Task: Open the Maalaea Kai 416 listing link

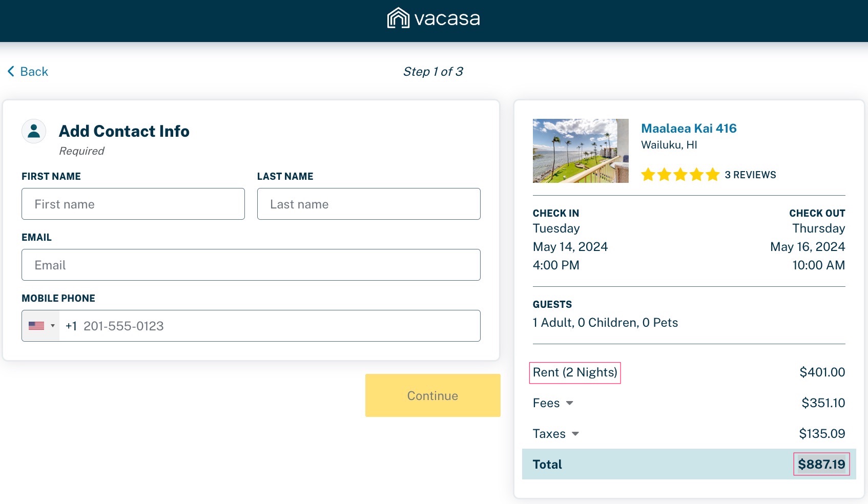Action: (x=689, y=129)
